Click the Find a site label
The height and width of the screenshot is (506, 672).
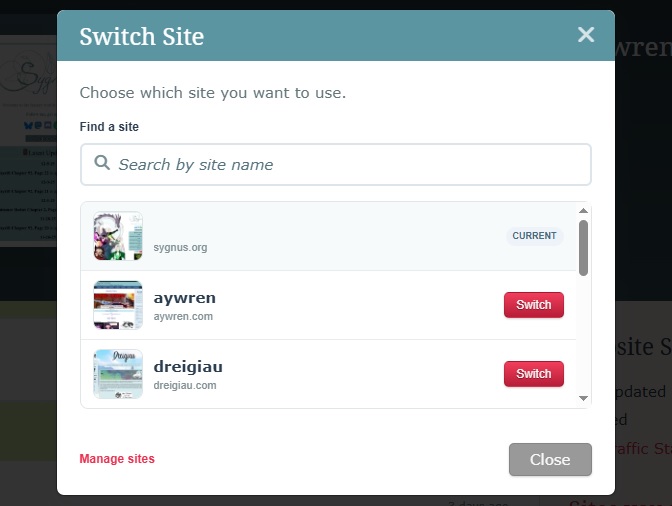click(109, 127)
